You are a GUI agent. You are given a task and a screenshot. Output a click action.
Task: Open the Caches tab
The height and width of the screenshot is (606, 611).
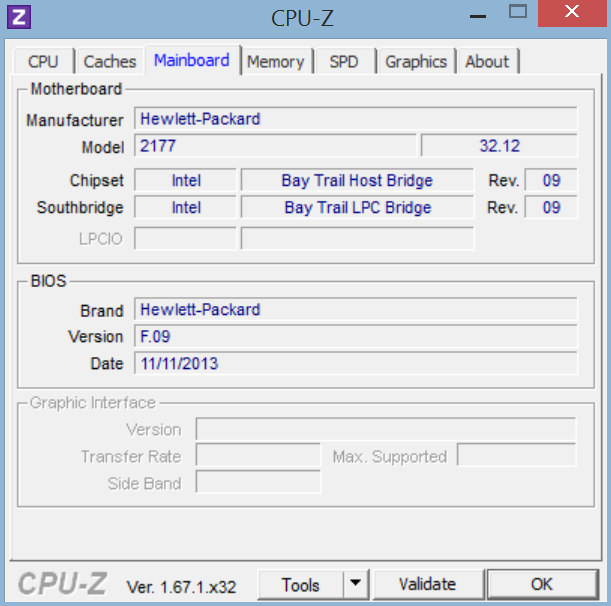[x=110, y=62]
